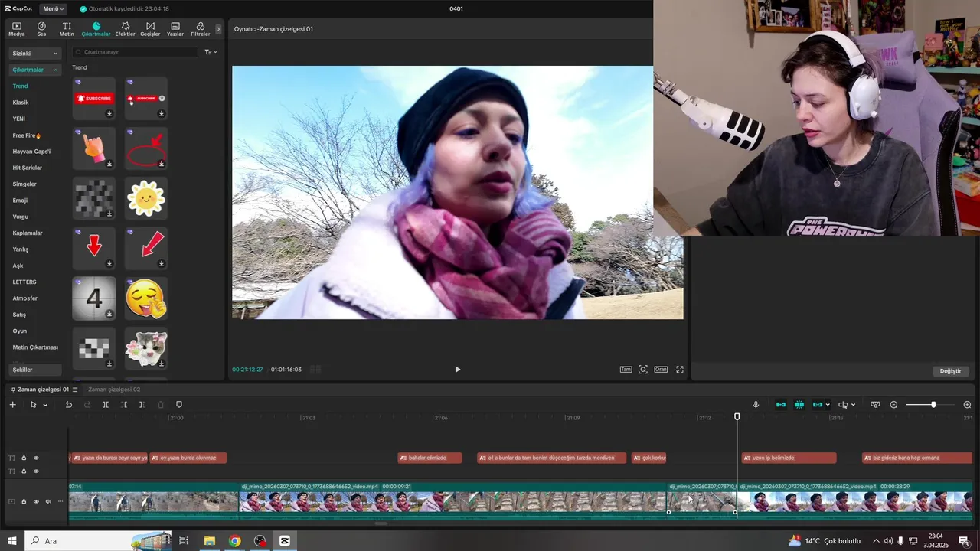Screen dimensions: 980x551
Task: Click the Tam quality button
Action: (x=626, y=370)
